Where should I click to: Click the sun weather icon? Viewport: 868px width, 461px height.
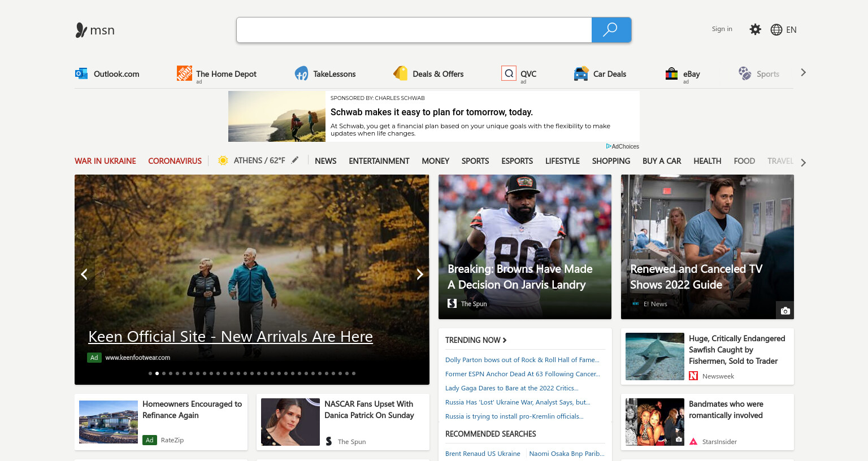pyautogui.click(x=223, y=160)
